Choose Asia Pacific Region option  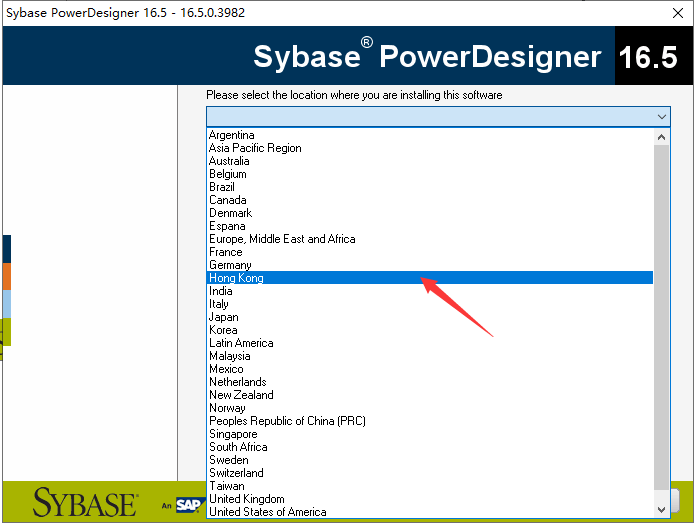pyautogui.click(x=430, y=148)
